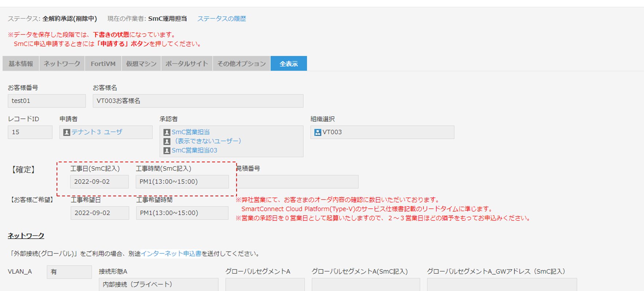644x291 pixels.
Task: Click the 接続形態A field 内部接続（プライベート）
Action: tap(158, 284)
